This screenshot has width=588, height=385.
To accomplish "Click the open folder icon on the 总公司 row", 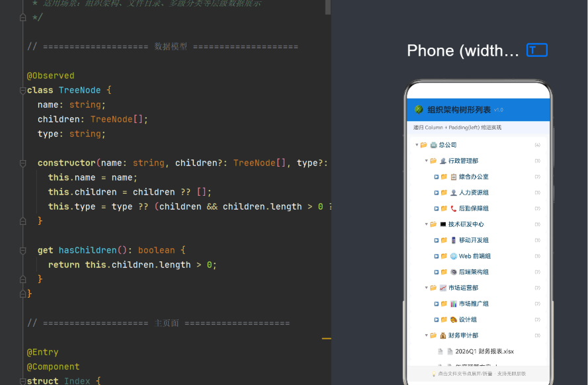I will point(424,145).
